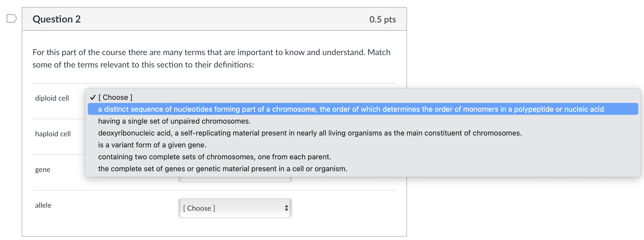Pick 'the complete set of genes' option
The image size is (644, 240).
click(223, 169)
